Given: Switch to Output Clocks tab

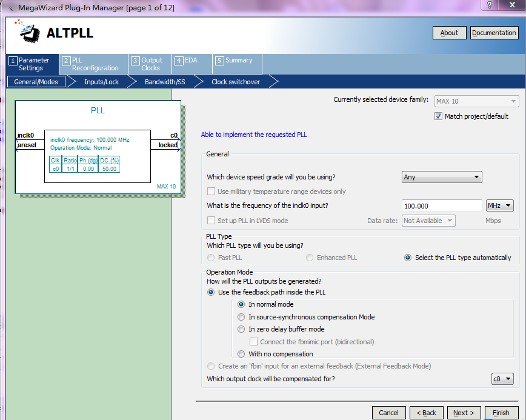Looking at the screenshot, I should 150,64.
